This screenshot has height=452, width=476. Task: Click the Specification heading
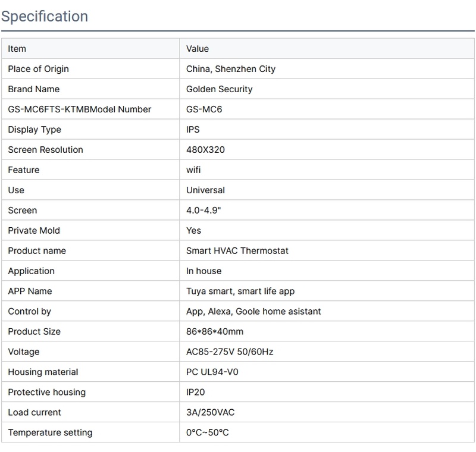[45, 17]
